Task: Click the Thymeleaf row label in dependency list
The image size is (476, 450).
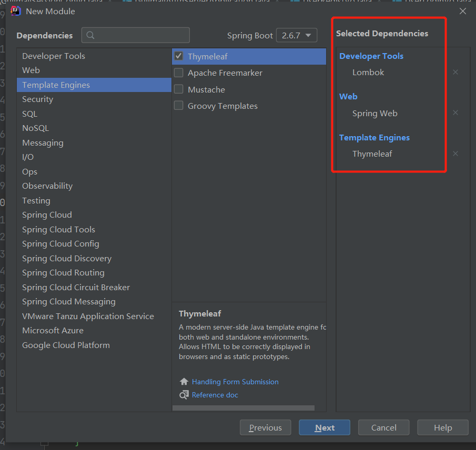Action: [x=208, y=56]
